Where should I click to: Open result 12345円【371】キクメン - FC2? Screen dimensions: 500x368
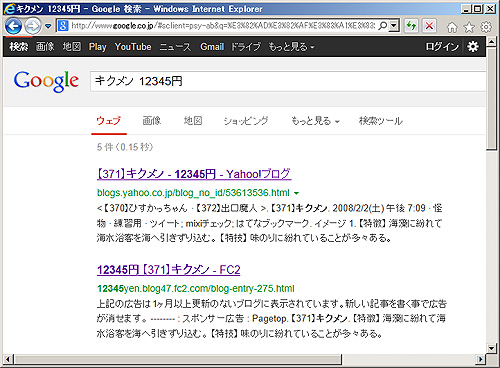point(169,270)
